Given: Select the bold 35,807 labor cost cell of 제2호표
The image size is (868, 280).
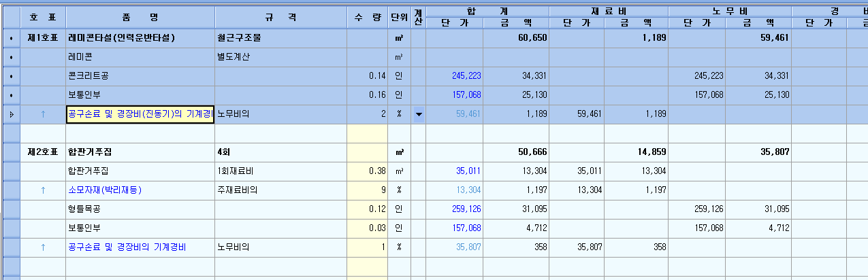Looking at the screenshot, I should [758, 152].
